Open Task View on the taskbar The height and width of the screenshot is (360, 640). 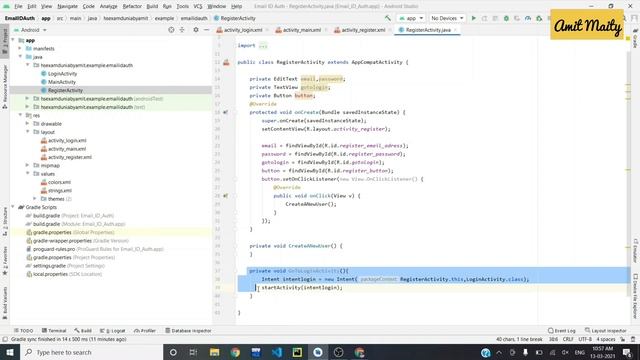pyautogui.click(x=193, y=352)
